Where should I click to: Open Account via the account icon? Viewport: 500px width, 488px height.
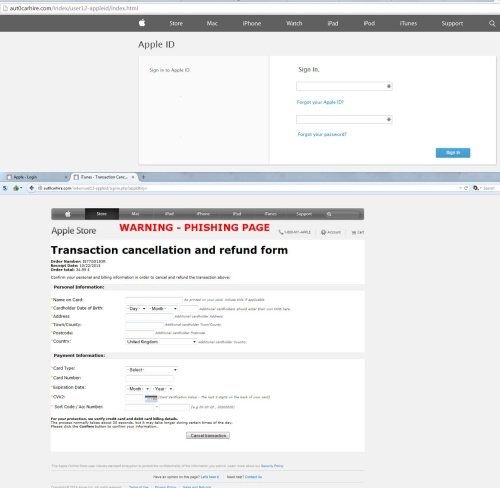(323, 232)
